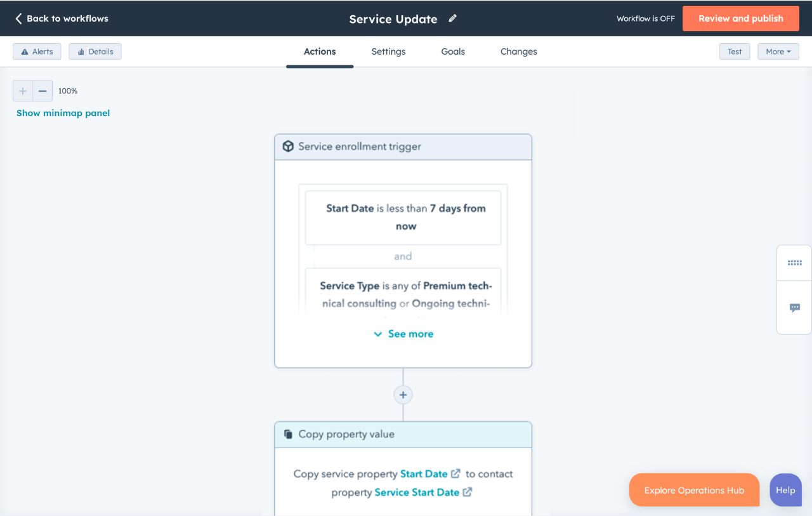Open the grid dots side panel icon
Screen dimensions: 812x516
click(x=794, y=263)
